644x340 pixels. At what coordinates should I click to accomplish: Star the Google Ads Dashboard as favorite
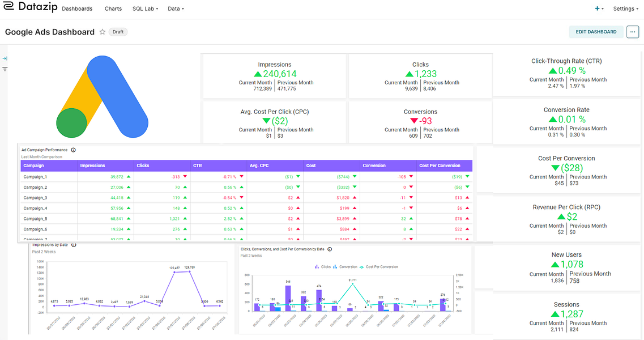102,32
